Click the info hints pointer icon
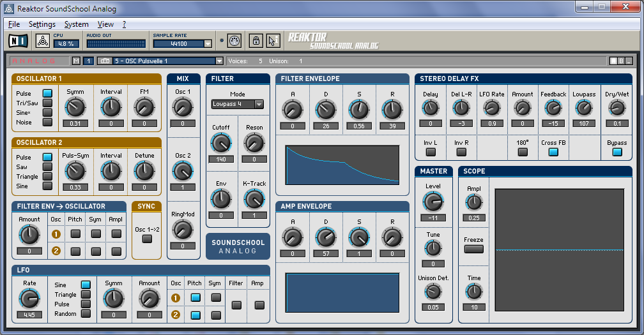 click(273, 41)
